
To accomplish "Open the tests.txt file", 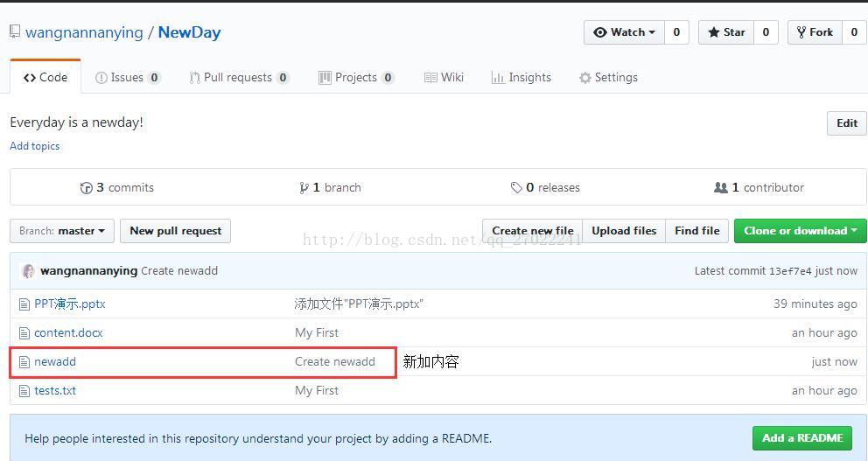I will pos(55,391).
